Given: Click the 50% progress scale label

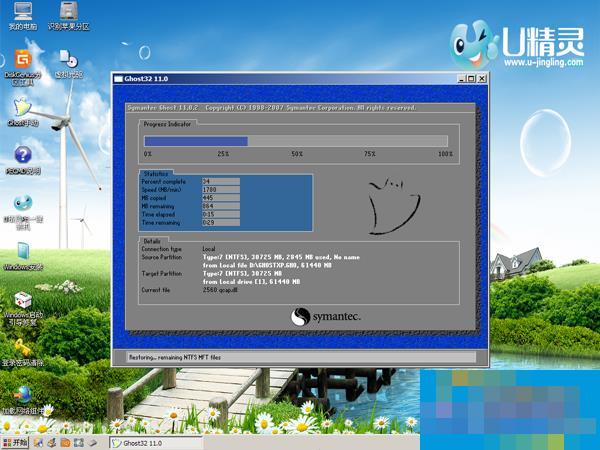Looking at the screenshot, I should [x=297, y=154].
